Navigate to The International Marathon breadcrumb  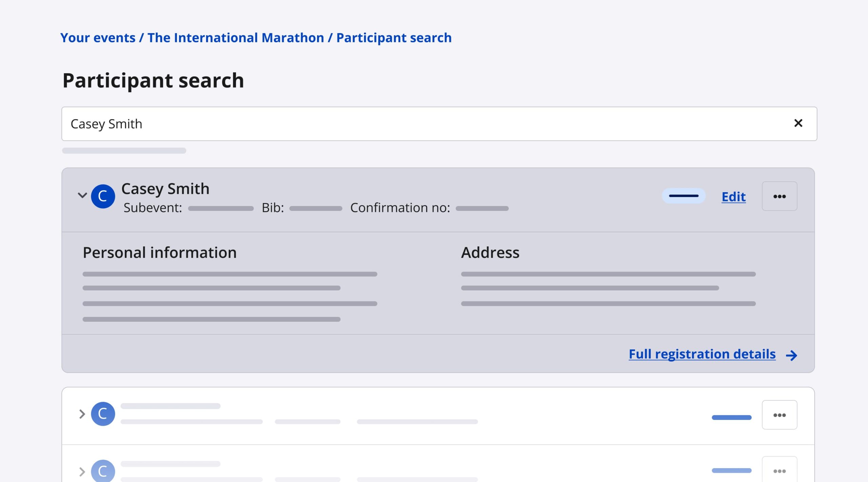coord(236,38)
